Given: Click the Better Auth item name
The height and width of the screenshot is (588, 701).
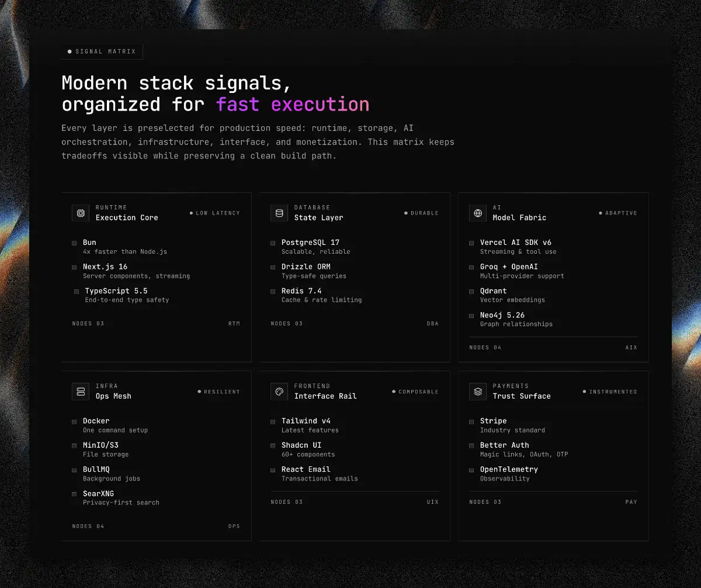Looking at the screenshot, I should 505,445.
